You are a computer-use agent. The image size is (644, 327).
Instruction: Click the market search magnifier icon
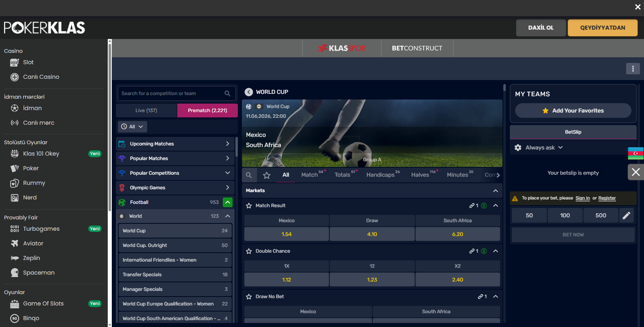click(249, 175)
